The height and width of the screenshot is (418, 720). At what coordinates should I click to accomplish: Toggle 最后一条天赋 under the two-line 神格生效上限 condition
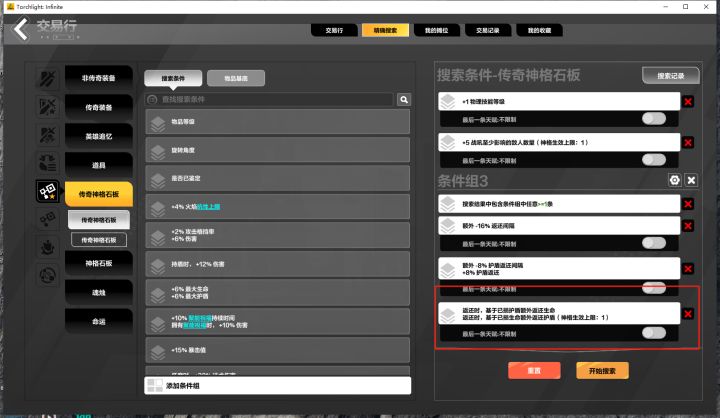point(654,333)
